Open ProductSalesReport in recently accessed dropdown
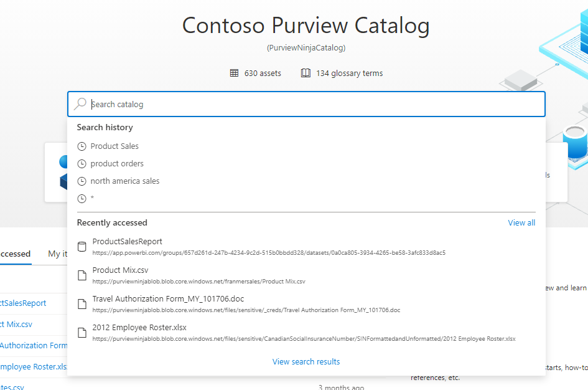 pyautogui.click(x=127, y=241)
